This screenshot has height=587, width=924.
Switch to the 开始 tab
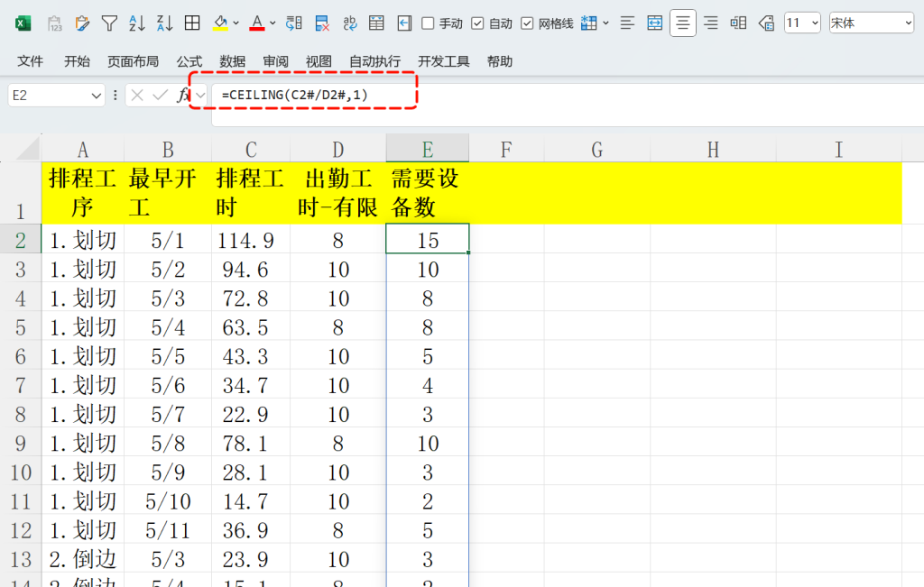tap(77, 61)
